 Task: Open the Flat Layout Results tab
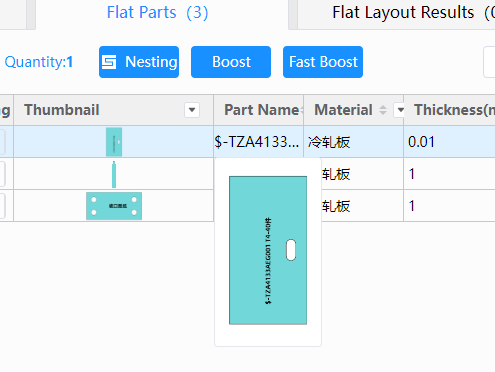413,13
